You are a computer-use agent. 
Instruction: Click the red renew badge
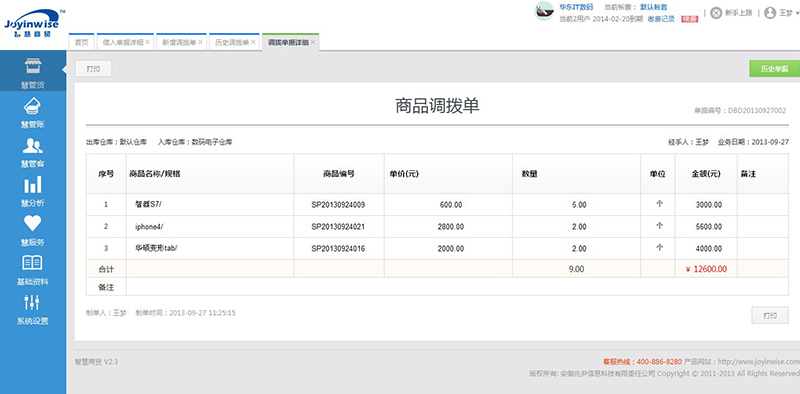click(690, 19)
